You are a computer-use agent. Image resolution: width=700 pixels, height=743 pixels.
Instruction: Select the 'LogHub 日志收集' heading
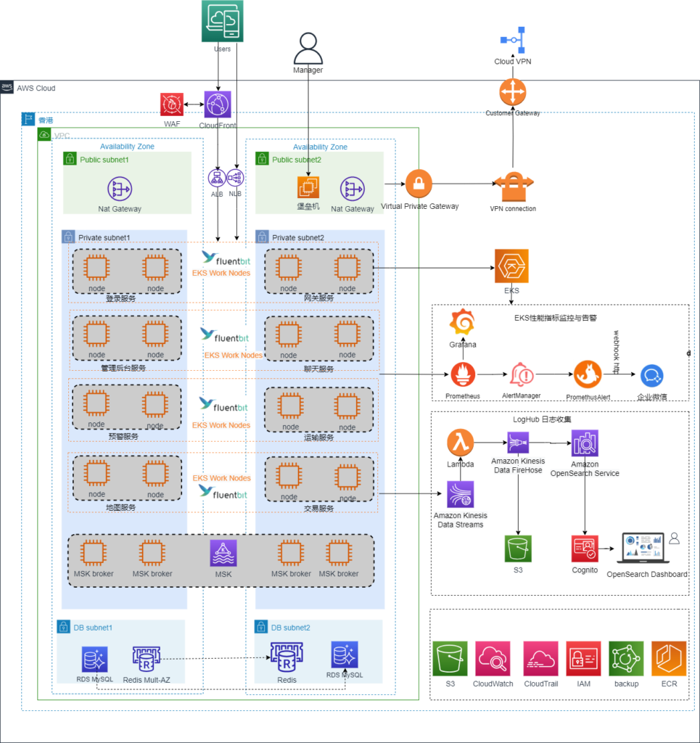coord(542,419)
